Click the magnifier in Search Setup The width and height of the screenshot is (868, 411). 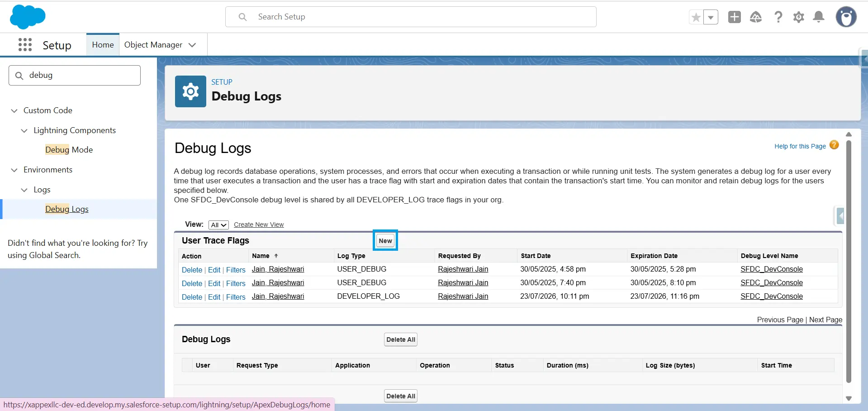click(243, 17)
